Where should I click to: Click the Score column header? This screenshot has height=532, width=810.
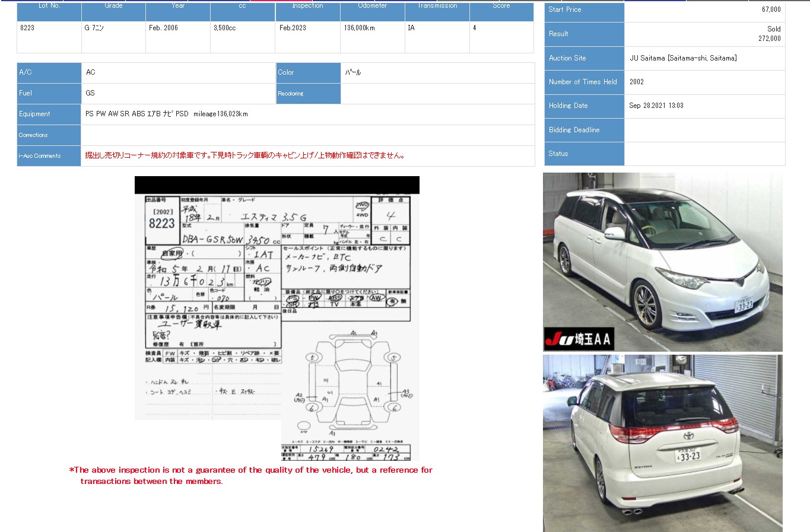coord(501,6)
